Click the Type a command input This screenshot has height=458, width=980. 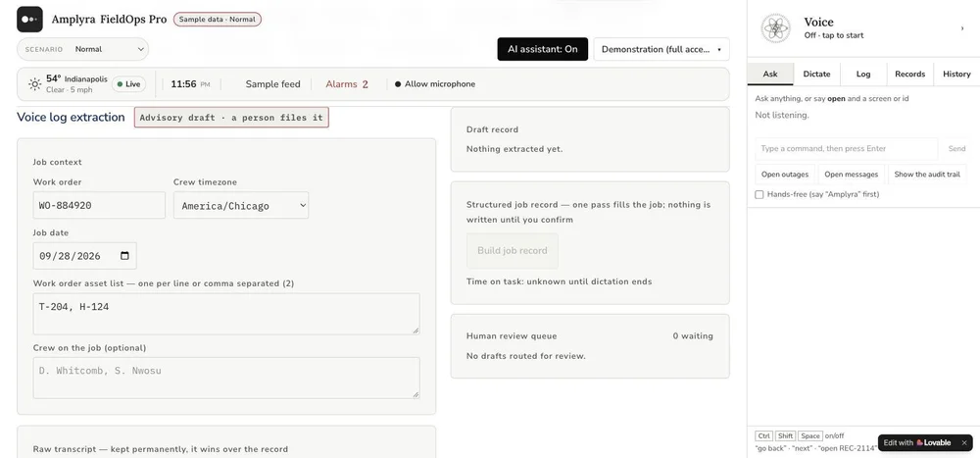coord(846,149)
